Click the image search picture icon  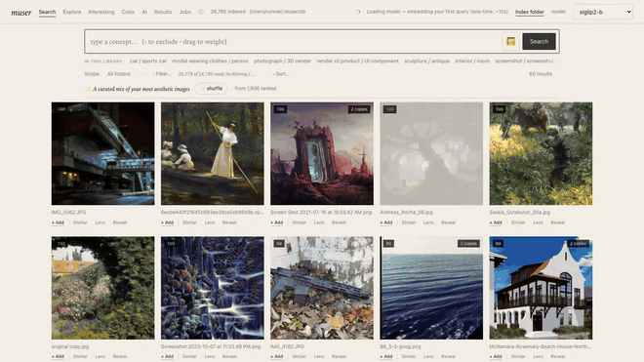(510, 42)
